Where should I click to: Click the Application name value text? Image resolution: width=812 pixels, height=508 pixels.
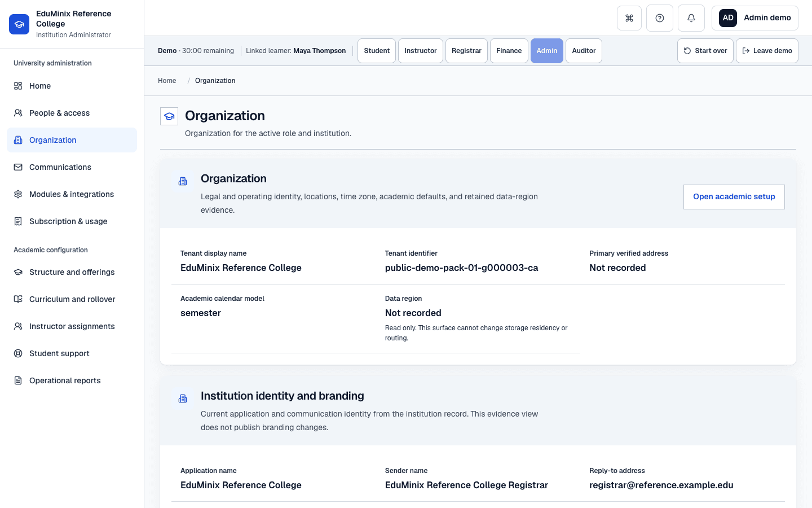tap(241, 485)
